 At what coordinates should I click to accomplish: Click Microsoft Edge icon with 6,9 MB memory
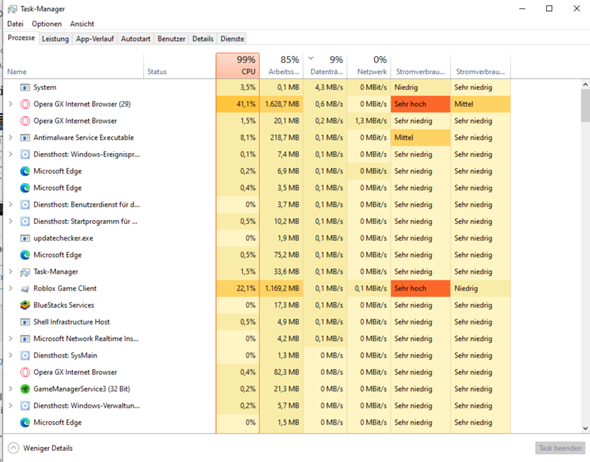25,171
